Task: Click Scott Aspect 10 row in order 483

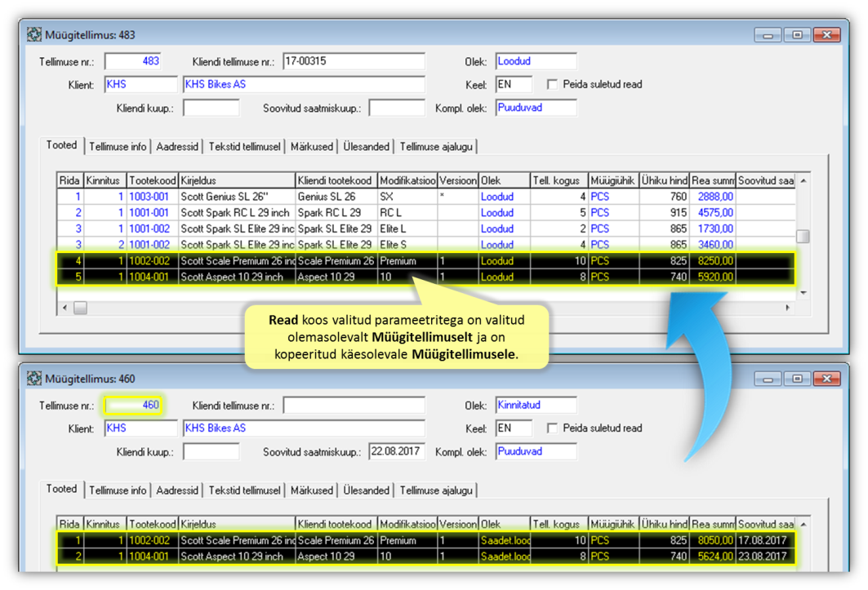Action: click(426, 277)
